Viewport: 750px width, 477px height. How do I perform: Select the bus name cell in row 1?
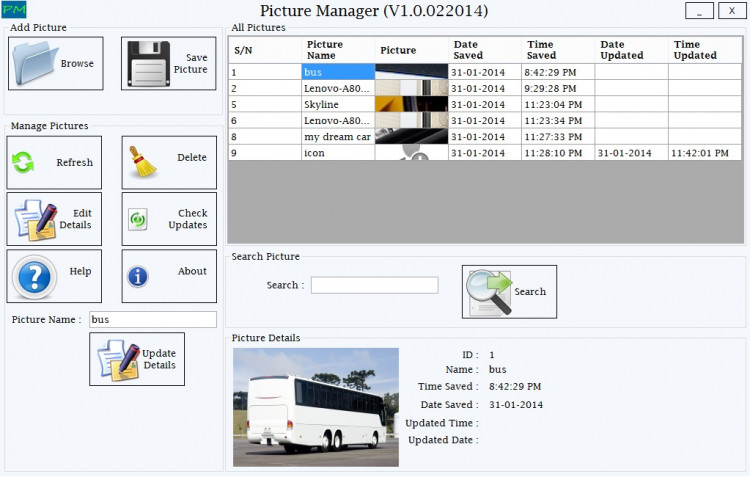338,72
